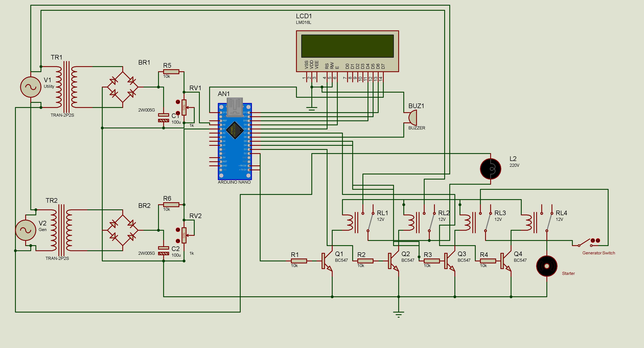Select the BUZ1 buzzer component
The height and width of the screenshot is (348, 644).
coord(413,118)
